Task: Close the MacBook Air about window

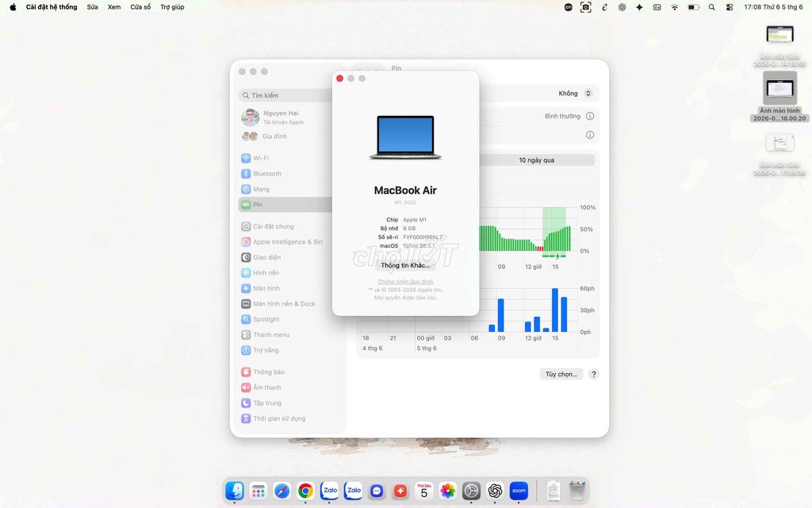Action: (x=339, y=79)
